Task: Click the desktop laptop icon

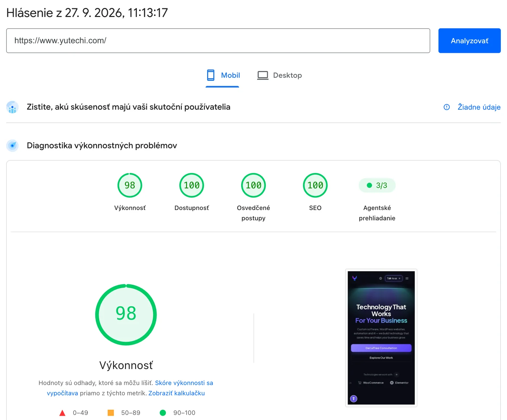Action: (263, 75)
